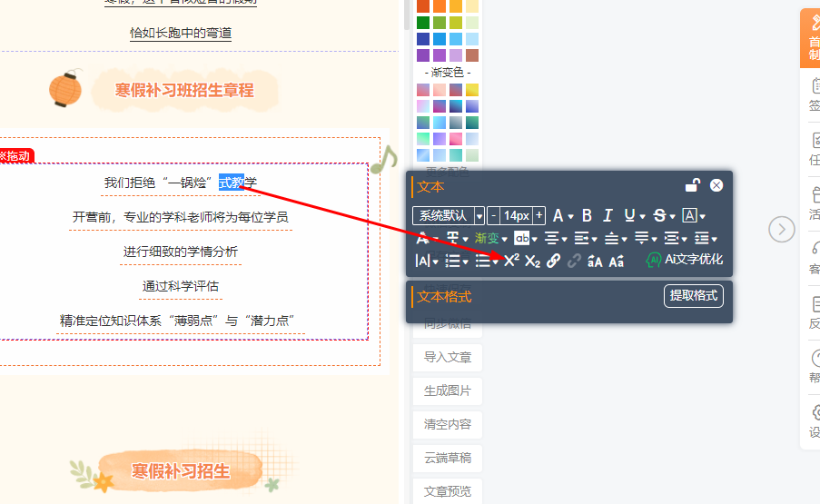Increase font size with the plus stepper
The width and height of the screenshot is (820, 504).
pyautogui.click(x=539, y=215)
